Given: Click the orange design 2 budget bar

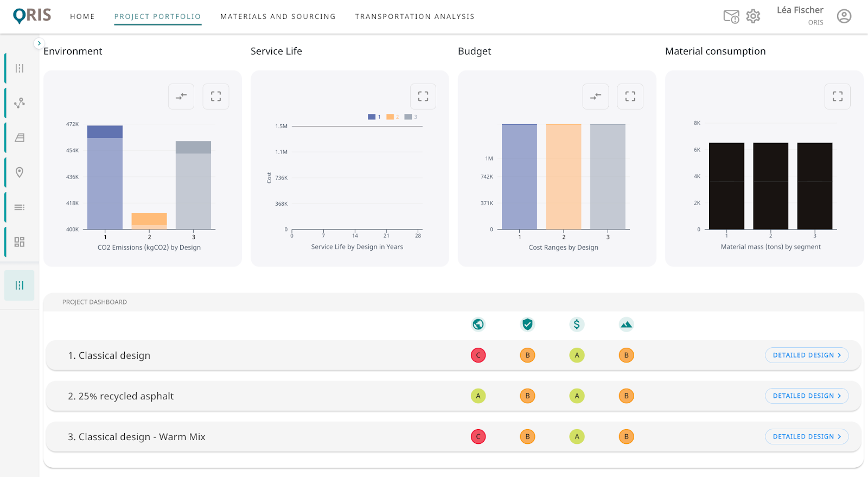Looking at the screenshot, I should 563,176.
